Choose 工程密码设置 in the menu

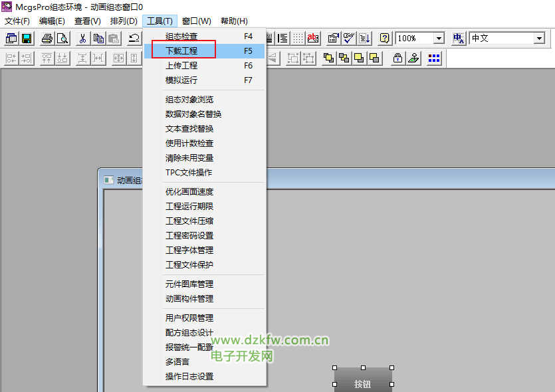pos(189,236)
